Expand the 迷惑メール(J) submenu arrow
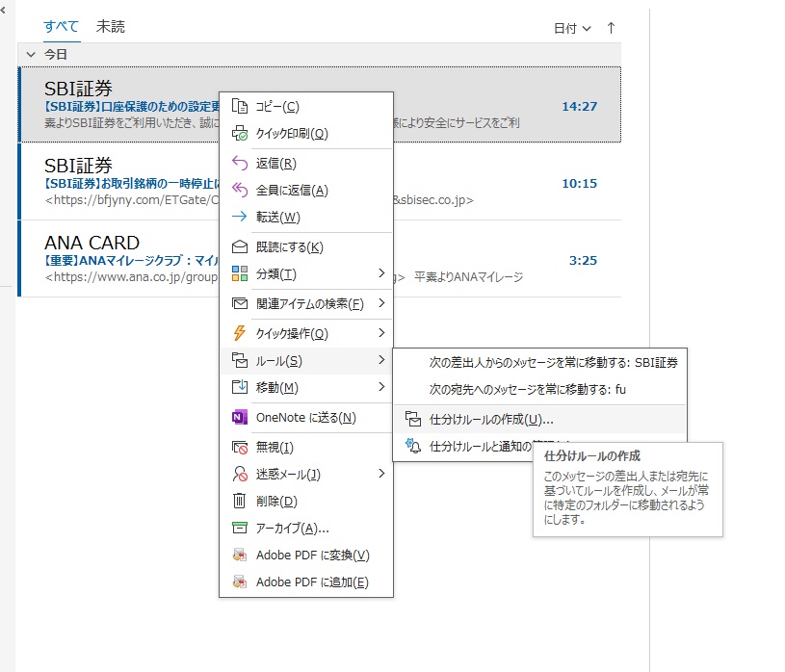This screenshot has height=672, width=785. (382, 474)
